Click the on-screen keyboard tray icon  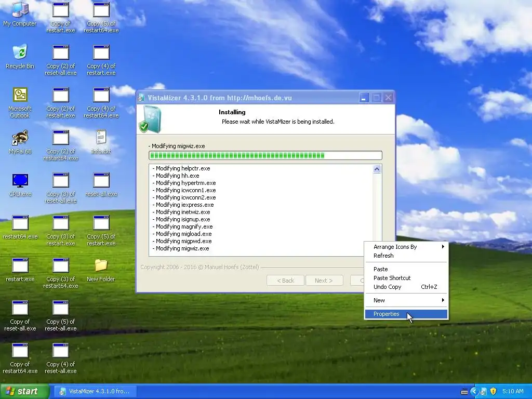(464, 392)
